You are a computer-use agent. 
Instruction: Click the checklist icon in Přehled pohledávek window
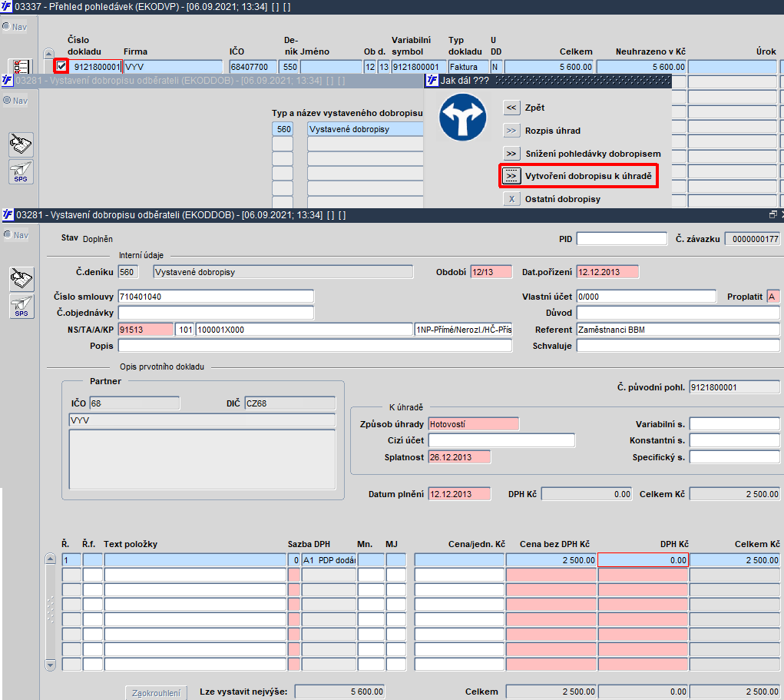(21, 67)
